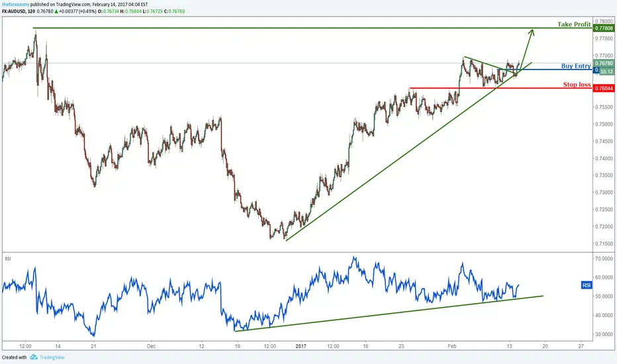The image size is (617, 364).
Task: Click the current price 0.76780 tag
Action: [604, 63]
